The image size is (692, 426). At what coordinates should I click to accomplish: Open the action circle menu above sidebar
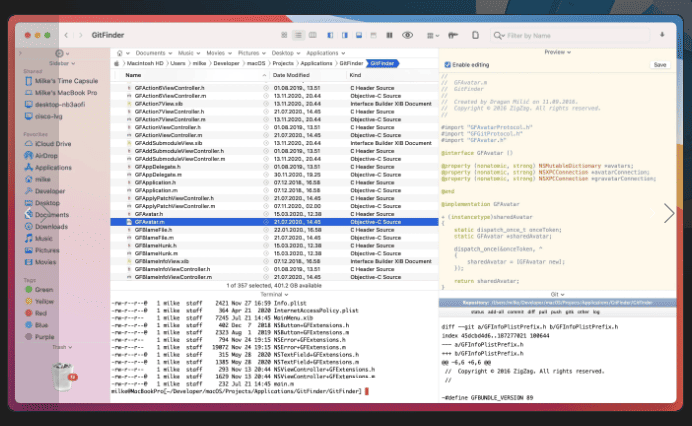pos(62,53)
